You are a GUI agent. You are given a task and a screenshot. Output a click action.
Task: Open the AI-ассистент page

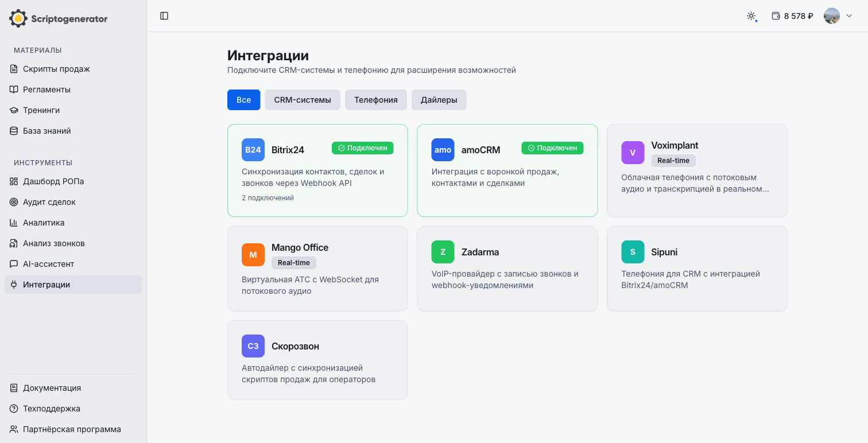point(73,264)
